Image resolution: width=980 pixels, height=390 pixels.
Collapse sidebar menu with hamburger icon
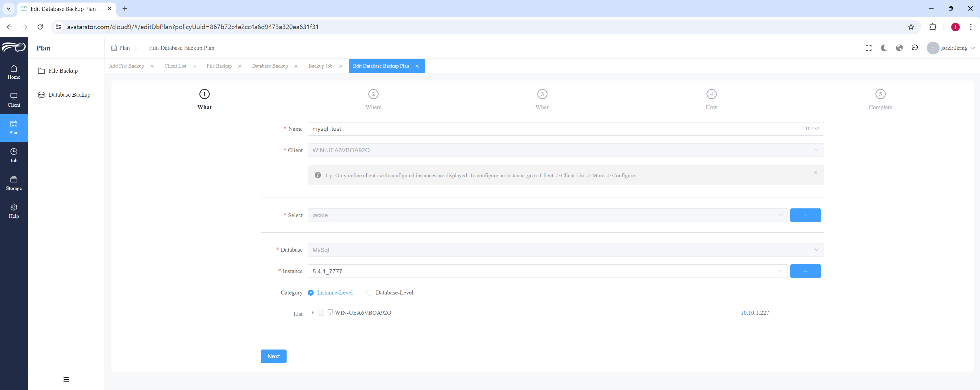point(66,379)
